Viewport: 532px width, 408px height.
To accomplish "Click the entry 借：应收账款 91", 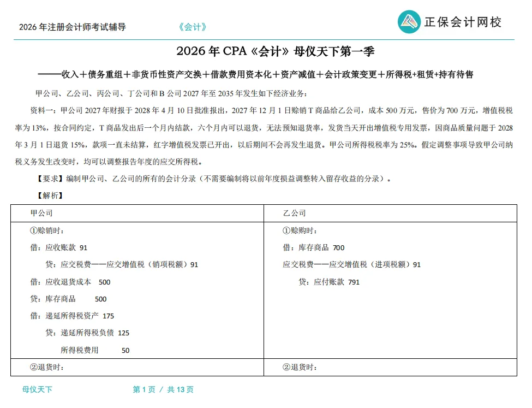I will point(59,247).
